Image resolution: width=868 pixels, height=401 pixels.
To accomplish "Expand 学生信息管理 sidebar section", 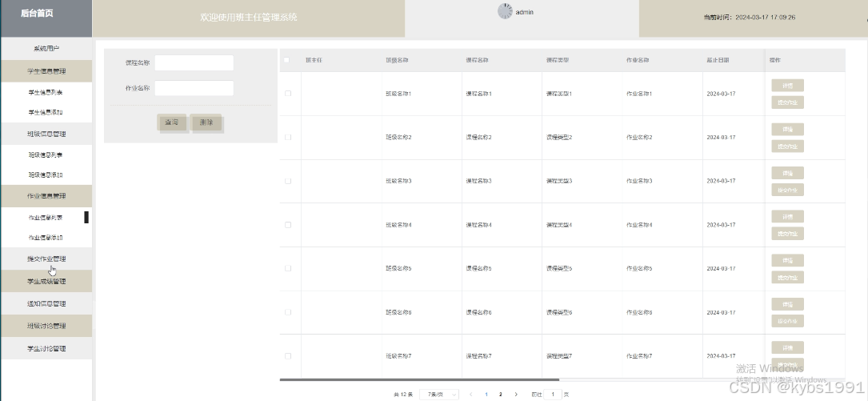I will pyautogui.click(x=46, y=71).
